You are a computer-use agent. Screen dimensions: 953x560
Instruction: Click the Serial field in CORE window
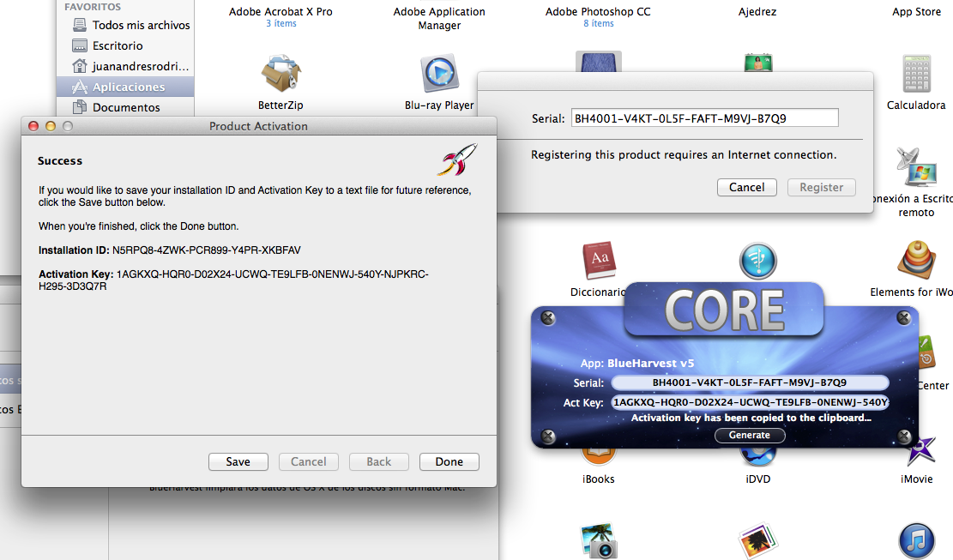coord(750,382)
